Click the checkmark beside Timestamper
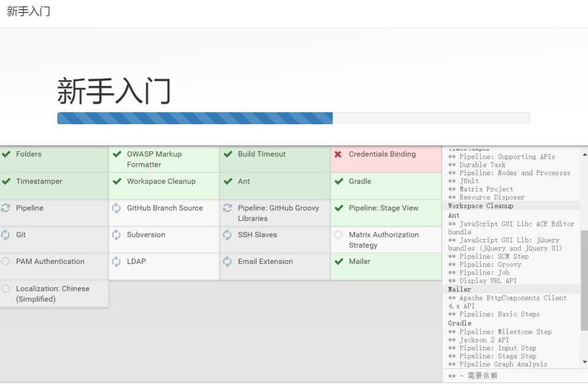The width and height of the screenshot is (588, 387). pyautogui.click(x=6, y=181)
